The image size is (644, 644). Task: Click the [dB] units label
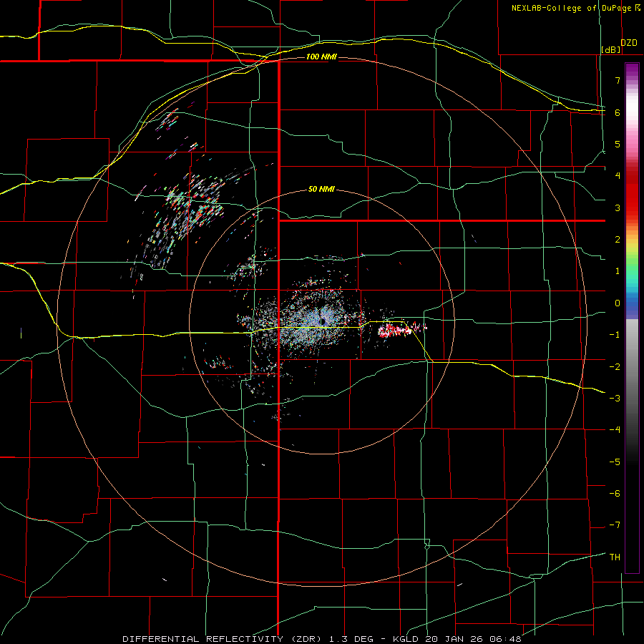[x=611, y=49]
